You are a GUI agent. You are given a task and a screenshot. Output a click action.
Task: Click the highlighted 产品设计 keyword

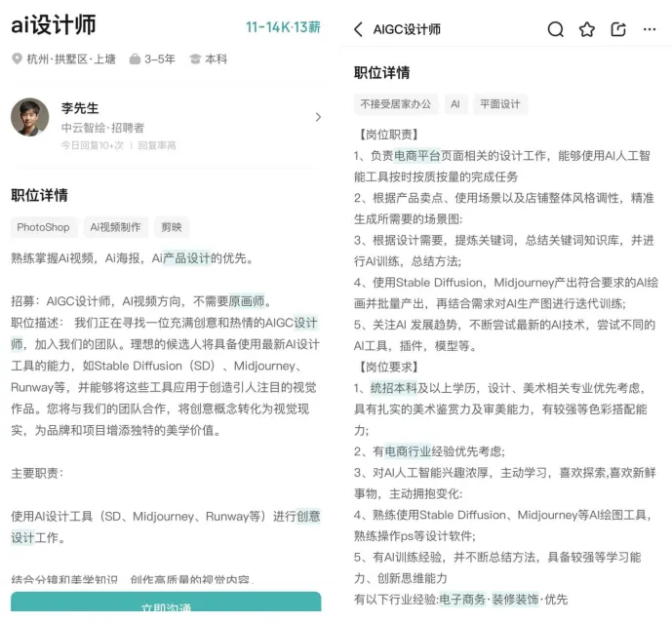[x=186, y=258]
